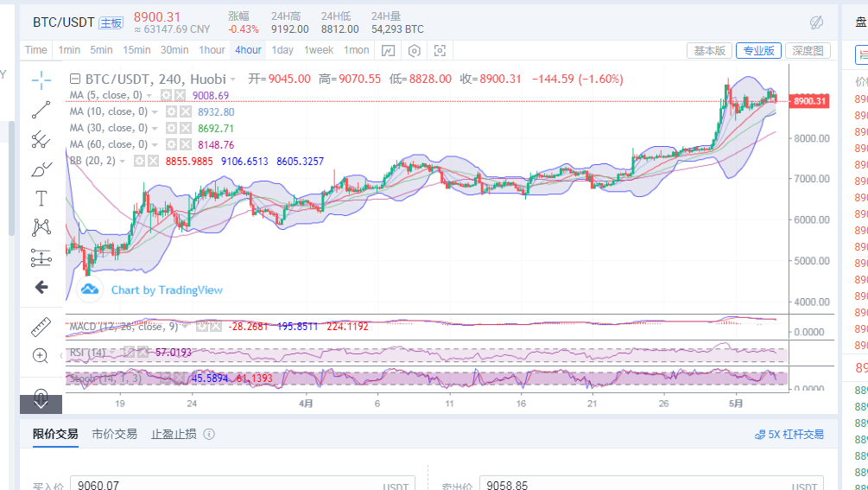Select the long position forecast tool
The image size is (868, 490).
[41, 258]
